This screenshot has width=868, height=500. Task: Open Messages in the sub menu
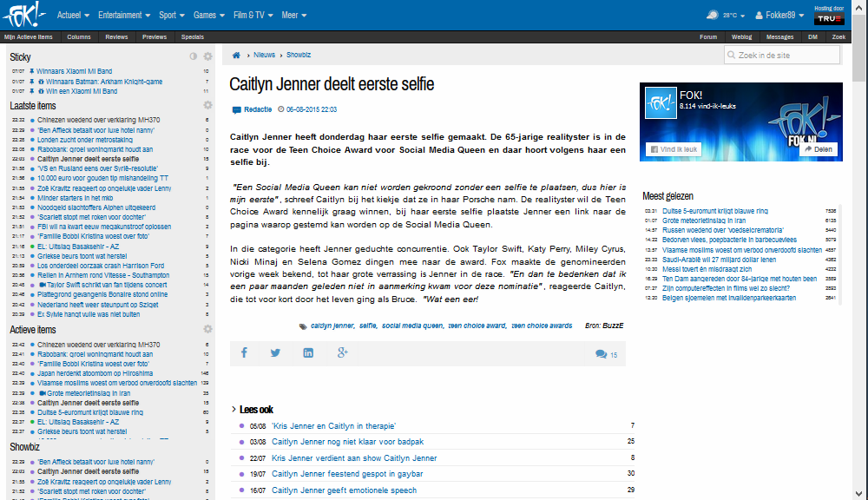(x=780, y=37)
